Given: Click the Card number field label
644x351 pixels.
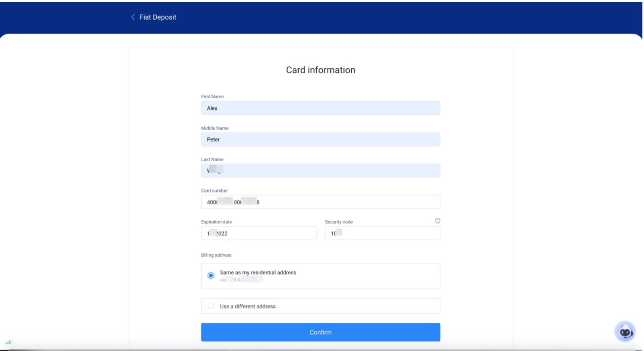Looking at the screenshot, I should pos(214,191).
